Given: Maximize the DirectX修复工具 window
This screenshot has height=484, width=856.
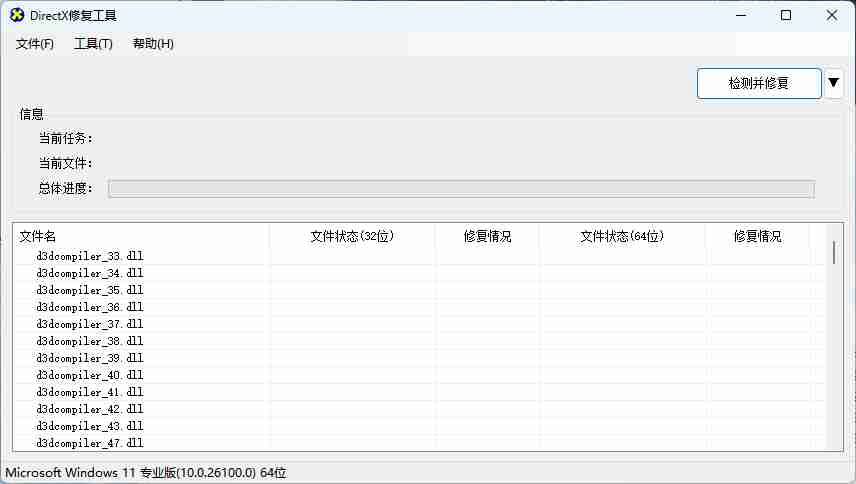Looking at the screenshot, I should click(x=786, y=15).
